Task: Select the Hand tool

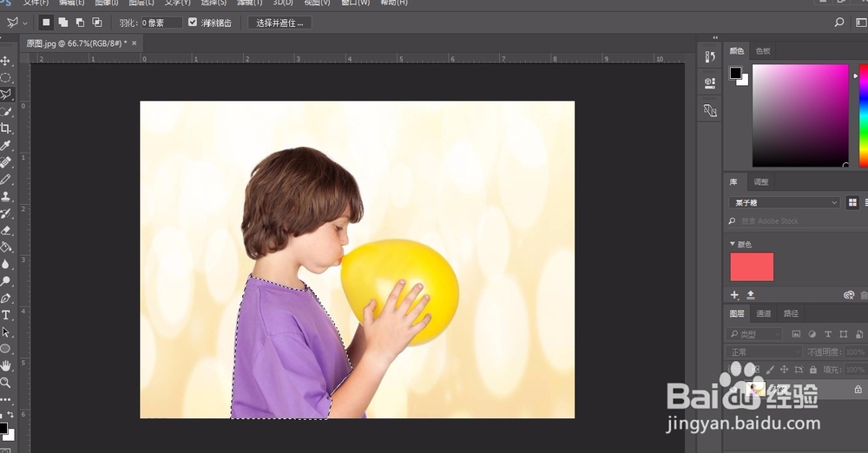Action: tap(5, 365)
